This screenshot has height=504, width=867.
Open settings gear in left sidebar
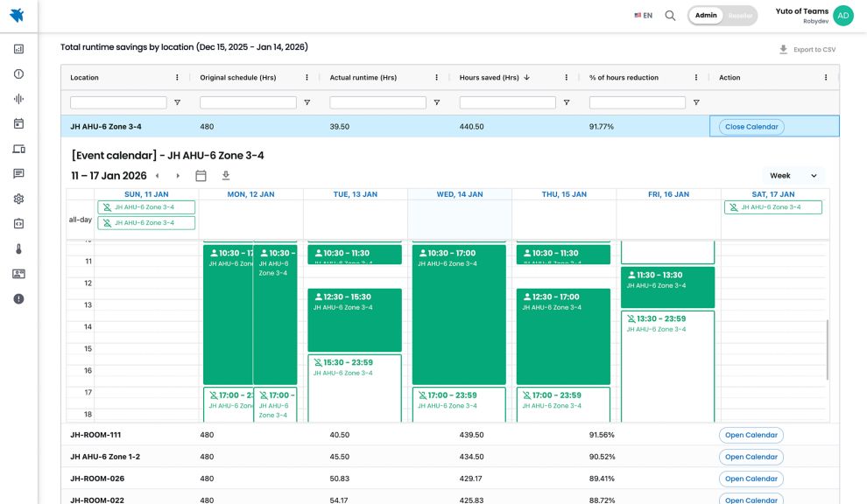(x=18, y=199)
